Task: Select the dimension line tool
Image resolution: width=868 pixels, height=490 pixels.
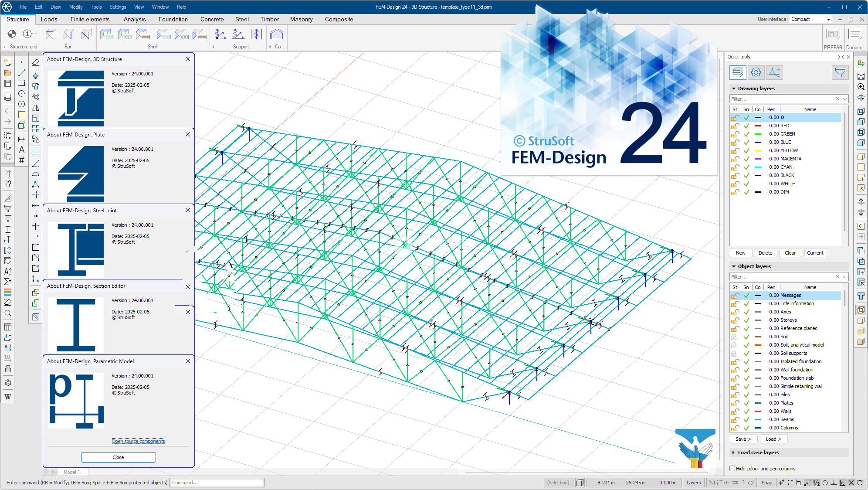Action: tap(22, 139)
